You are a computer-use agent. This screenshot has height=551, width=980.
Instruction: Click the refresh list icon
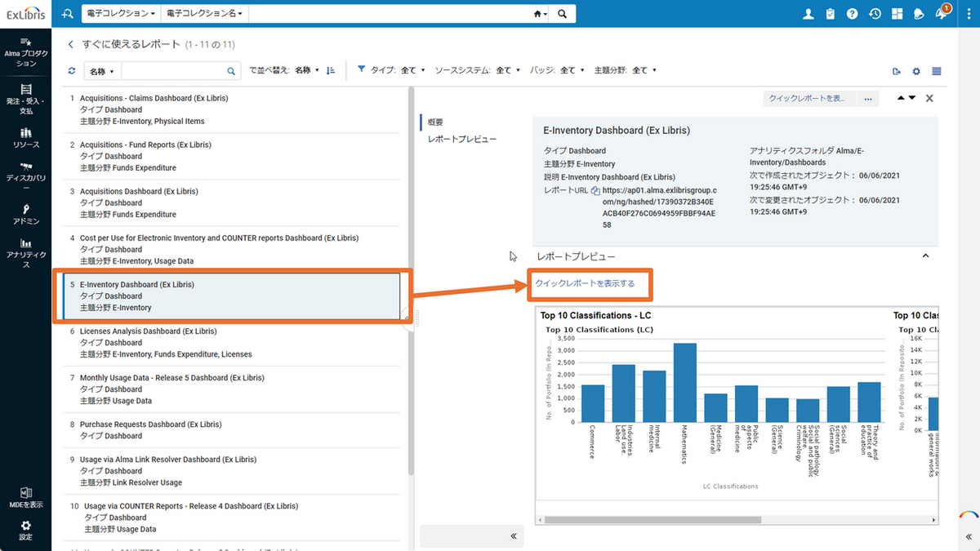72,71
